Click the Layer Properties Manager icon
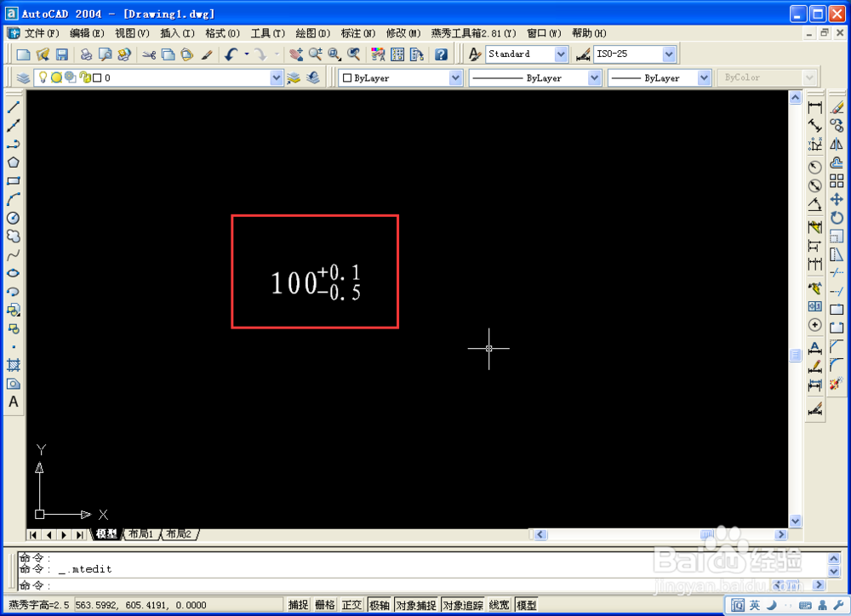This screenshot has width=851, height=616. (23, 78)
